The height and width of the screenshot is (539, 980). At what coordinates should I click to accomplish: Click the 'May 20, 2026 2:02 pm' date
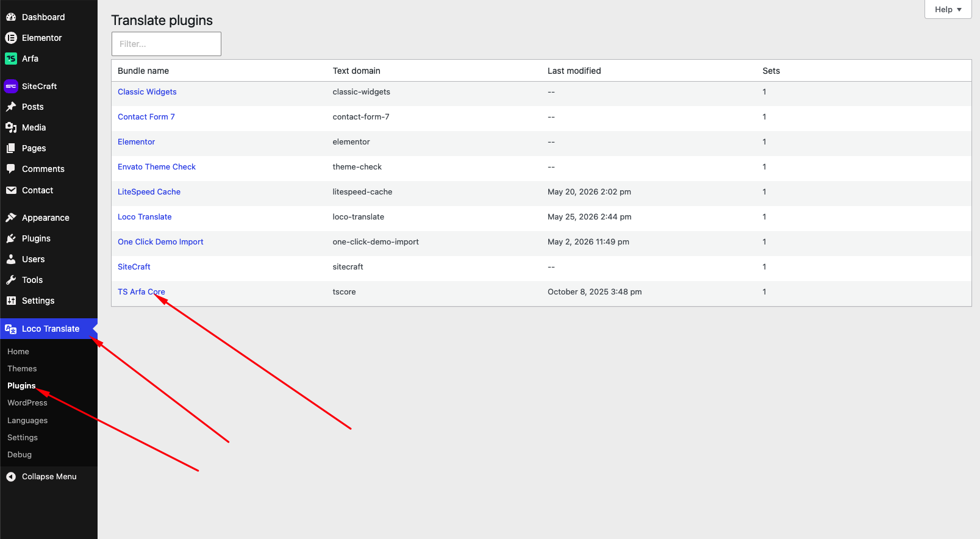pyautogui.click(x=589, y=192)
